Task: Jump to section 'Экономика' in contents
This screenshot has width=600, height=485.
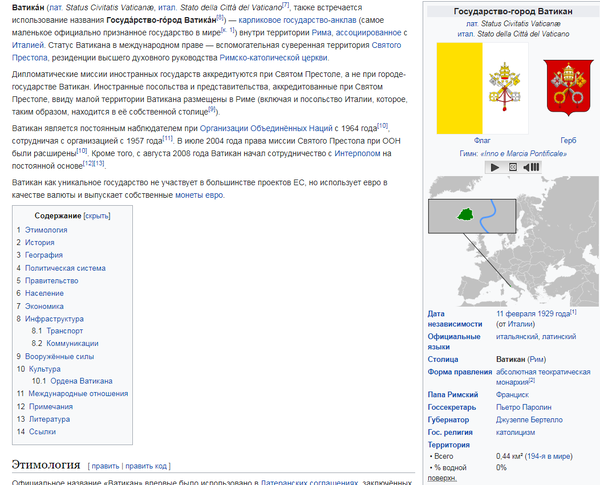Action: coord(44,307)
